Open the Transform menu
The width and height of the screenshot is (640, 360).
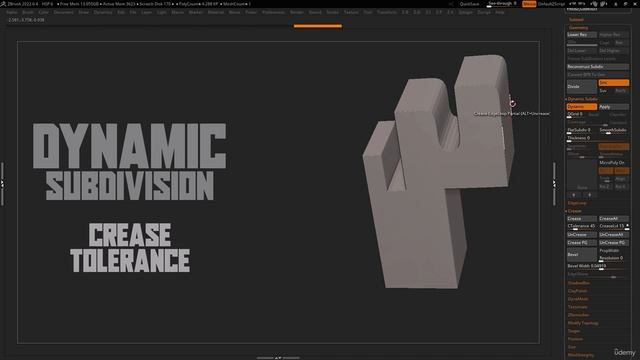[387, 12]
